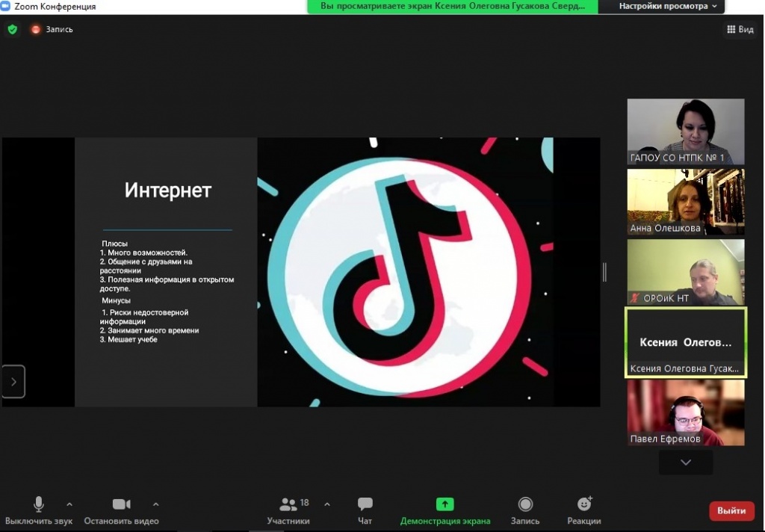The width and height of the screenshot is (765, 532).
Task: Expand participants options arrow
Action: coord(326,504)
